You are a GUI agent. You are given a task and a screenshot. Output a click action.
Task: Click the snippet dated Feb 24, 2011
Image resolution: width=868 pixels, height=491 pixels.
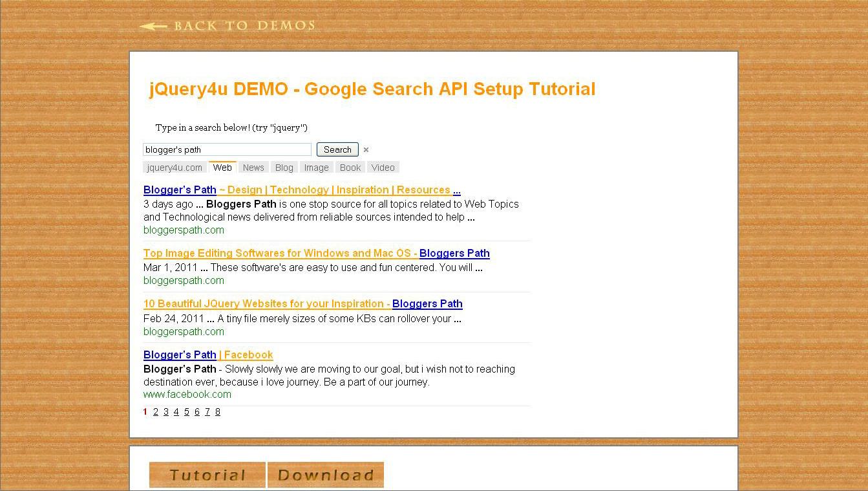click(x=302, y=319)
